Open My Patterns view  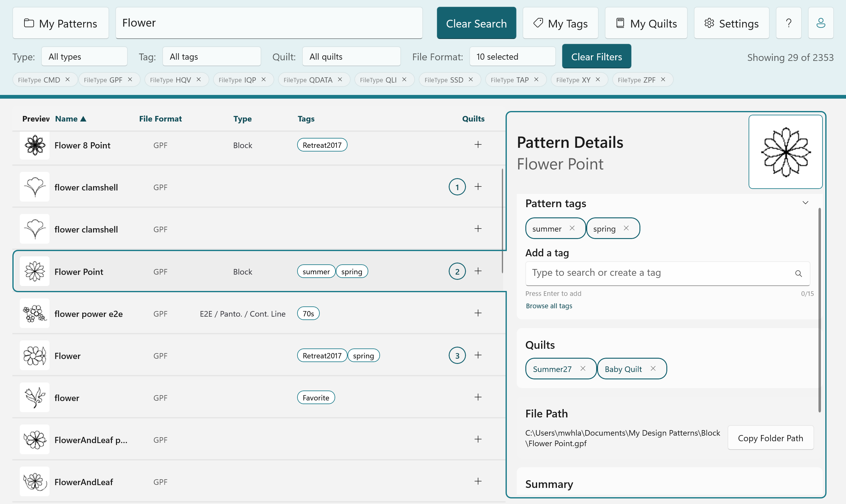coord(61,23)
